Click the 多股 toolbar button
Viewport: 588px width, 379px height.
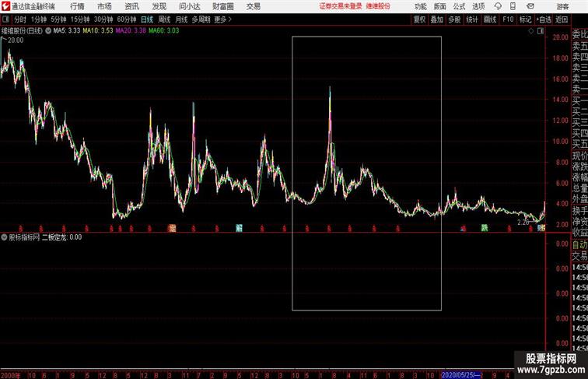point(454,19)
